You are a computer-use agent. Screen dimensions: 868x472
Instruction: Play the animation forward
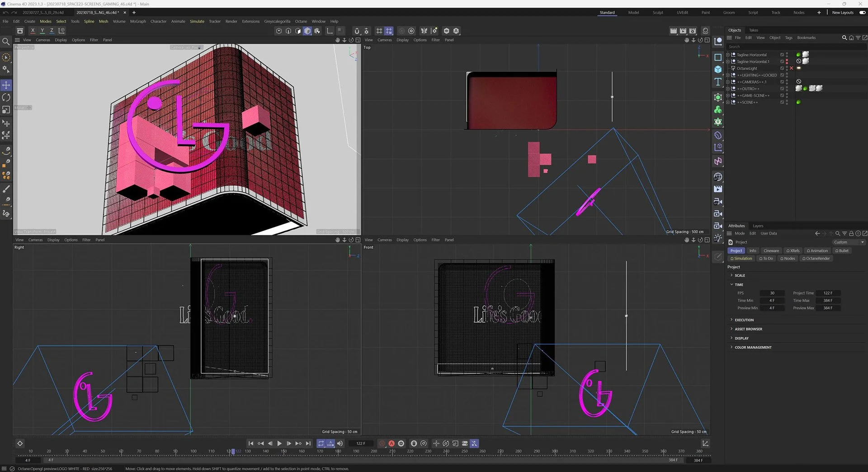click(x=279, y=444)
